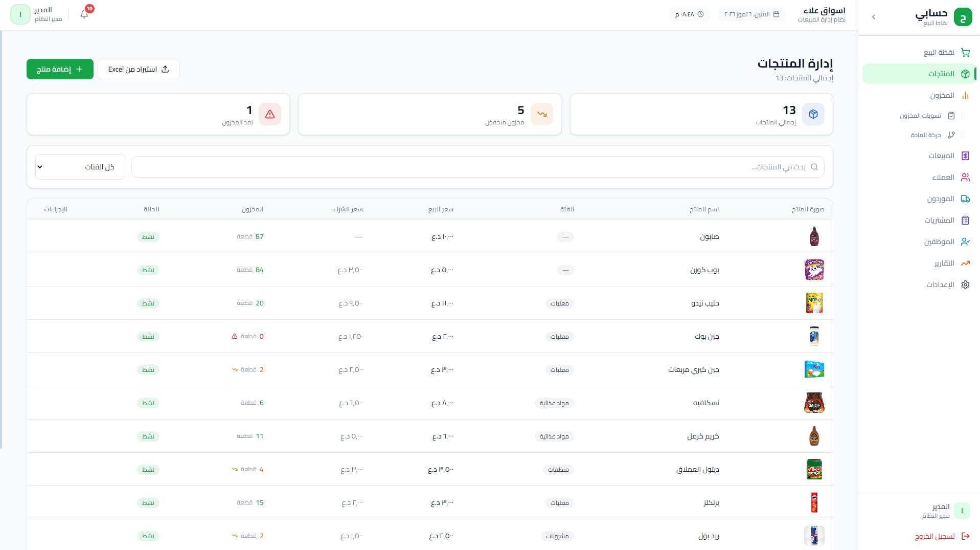Click the المخزون column header
This screenshot has height=550, width=980.
(253, 209)
